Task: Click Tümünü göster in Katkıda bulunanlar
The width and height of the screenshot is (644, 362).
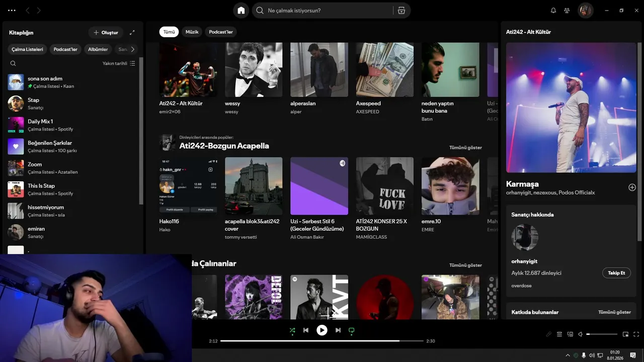Action: pos(614,312)
